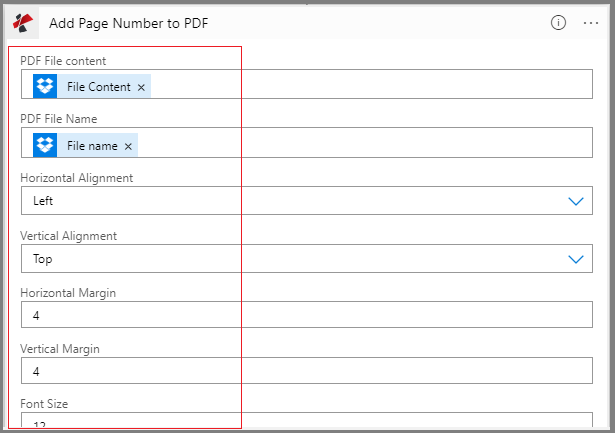Screen dimensions: 615x433
Task: Remove the File name token
Action: [128, 147]
